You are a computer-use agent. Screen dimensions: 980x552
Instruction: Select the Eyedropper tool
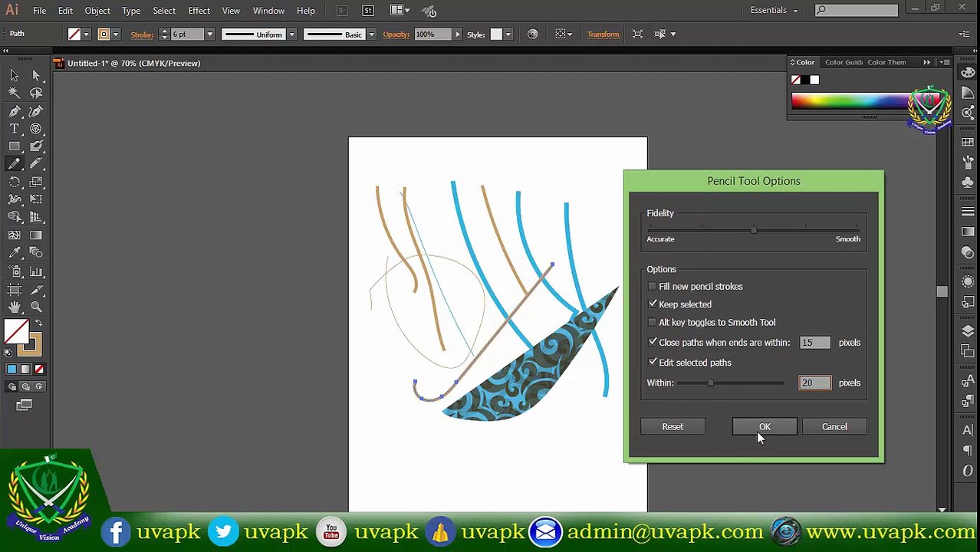15,253
